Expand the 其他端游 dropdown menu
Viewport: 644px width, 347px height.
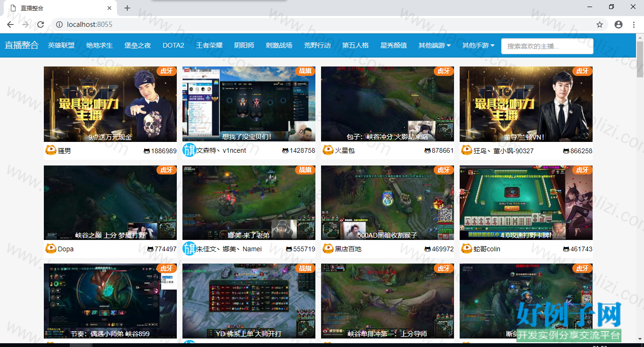[x=434, y=45]
